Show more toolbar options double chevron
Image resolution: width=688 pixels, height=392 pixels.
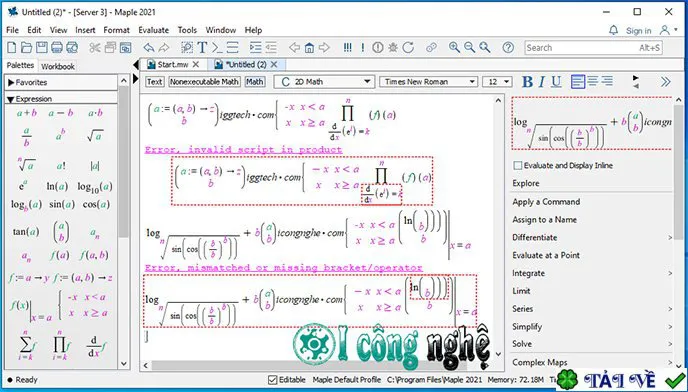pyautogui.click(x=665, y=82)
